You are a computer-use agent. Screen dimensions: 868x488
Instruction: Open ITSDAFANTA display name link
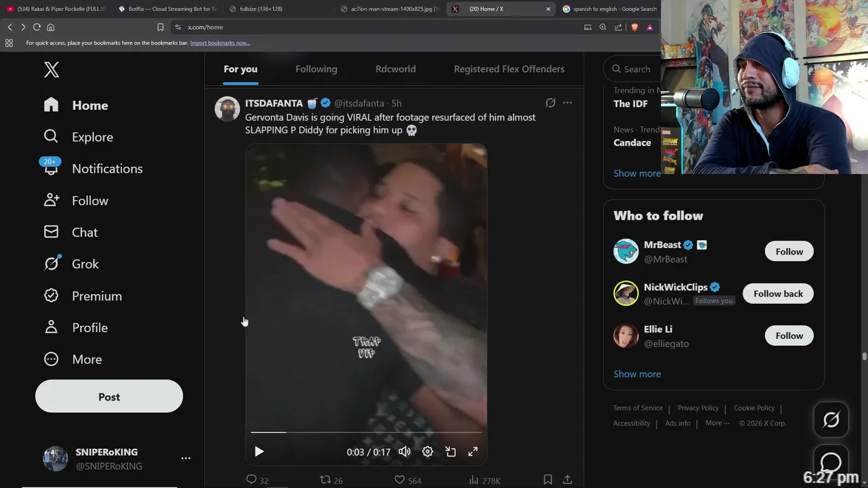pyautogui.click(x=274, y=103)
